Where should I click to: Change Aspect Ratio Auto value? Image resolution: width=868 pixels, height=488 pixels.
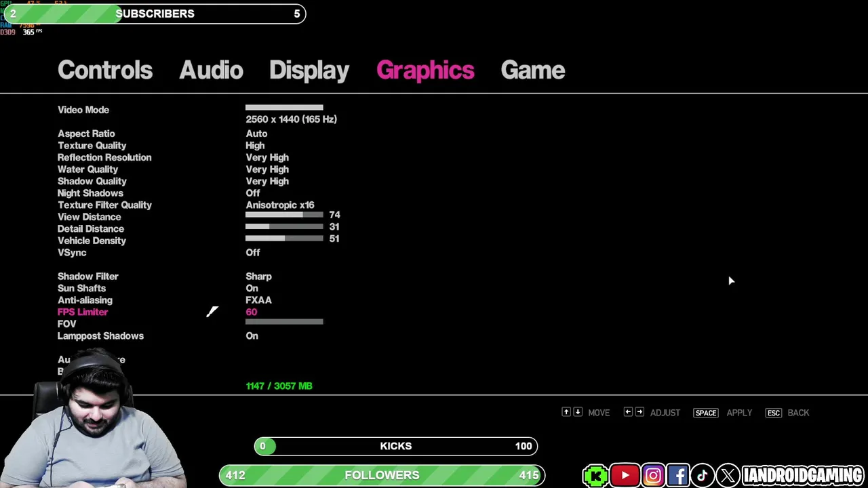[x=256, y=134]
